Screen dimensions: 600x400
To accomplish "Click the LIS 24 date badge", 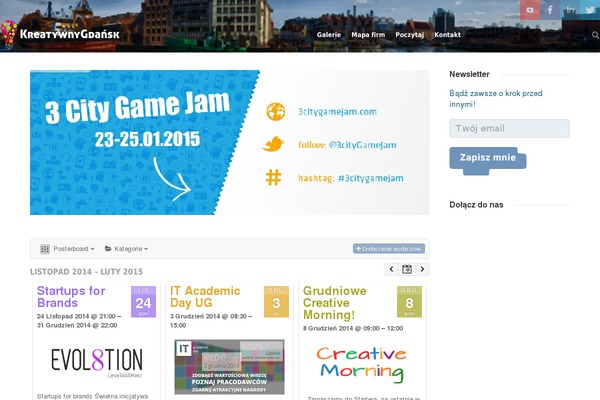I will tap(143, 302).
